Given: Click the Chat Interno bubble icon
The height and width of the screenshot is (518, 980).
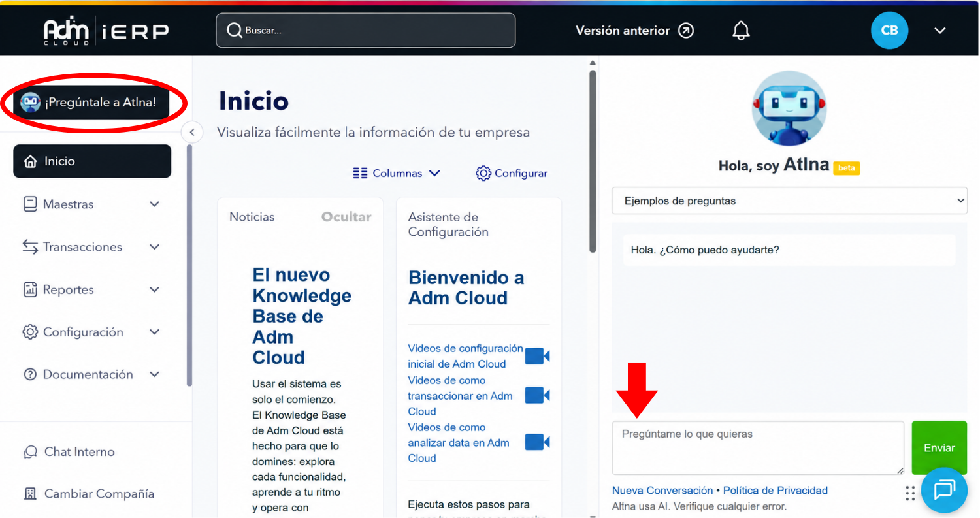Looking at the screenshot, I should (x=30, y=452).
